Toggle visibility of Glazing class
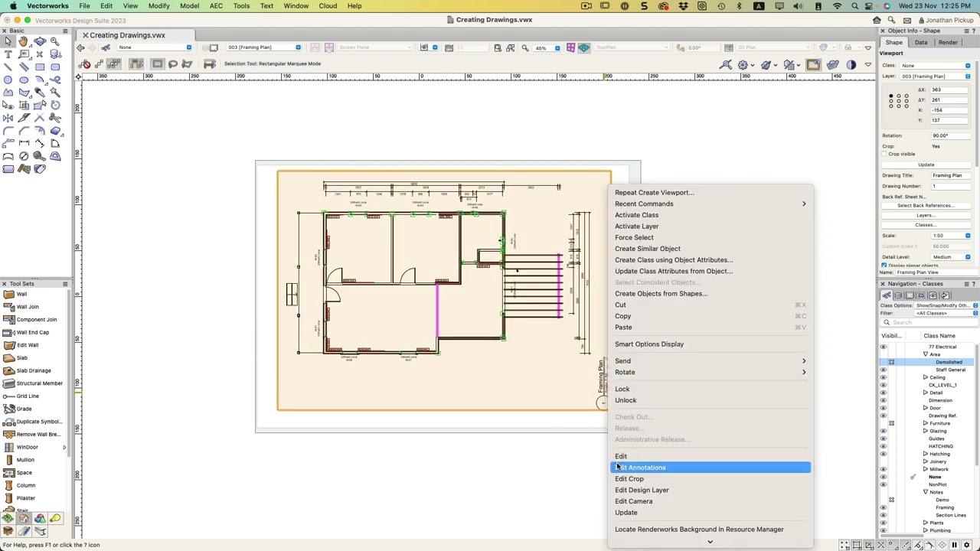This screenshot has width=980, height=551. point(884,431)
